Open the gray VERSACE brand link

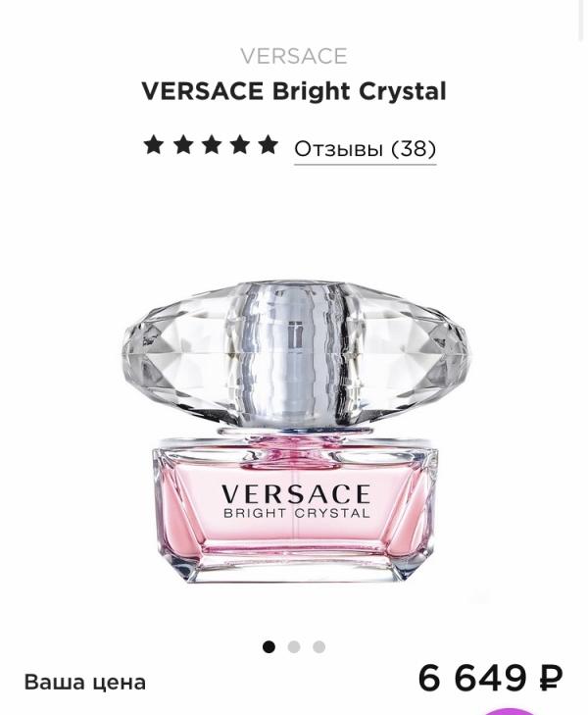pyautogui.click(x=294, y=56)
